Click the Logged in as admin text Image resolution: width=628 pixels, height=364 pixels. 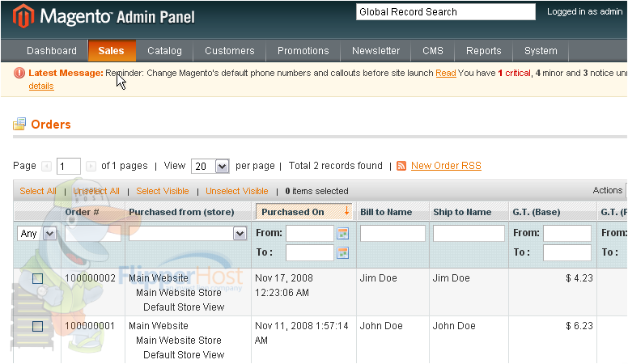click(x=585, y=11)
